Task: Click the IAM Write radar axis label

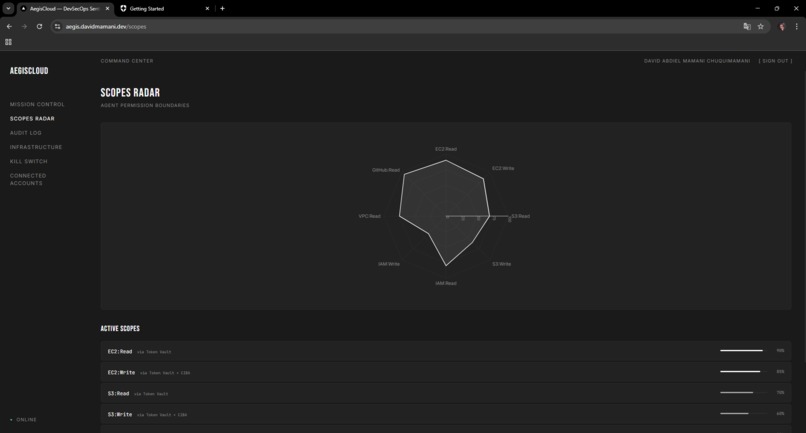Action: pos(389,264)
